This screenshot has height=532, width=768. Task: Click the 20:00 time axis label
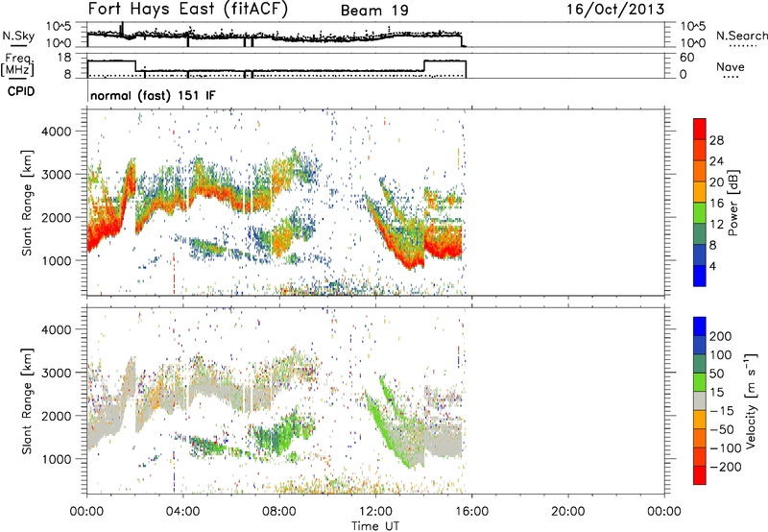[568, 512]
